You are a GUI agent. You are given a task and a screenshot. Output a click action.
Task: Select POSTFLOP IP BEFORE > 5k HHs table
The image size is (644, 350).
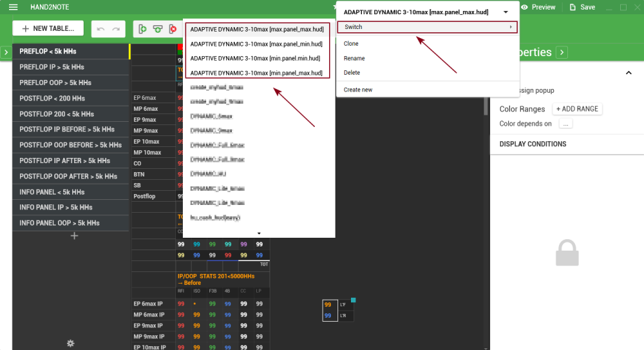[x=71, y=129]
